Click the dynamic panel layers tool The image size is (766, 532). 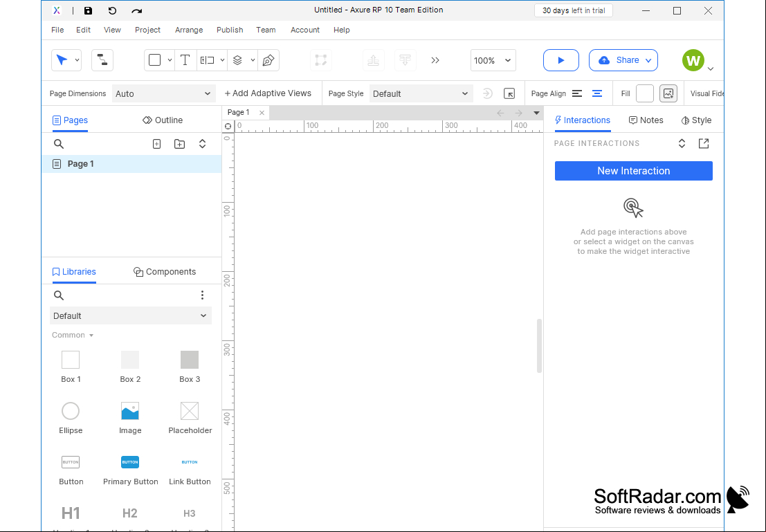[237, 60]
